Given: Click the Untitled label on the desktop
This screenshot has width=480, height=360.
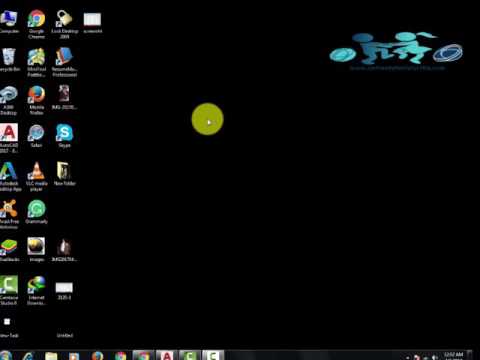Looking at the screenshot, I should point(65,335).
